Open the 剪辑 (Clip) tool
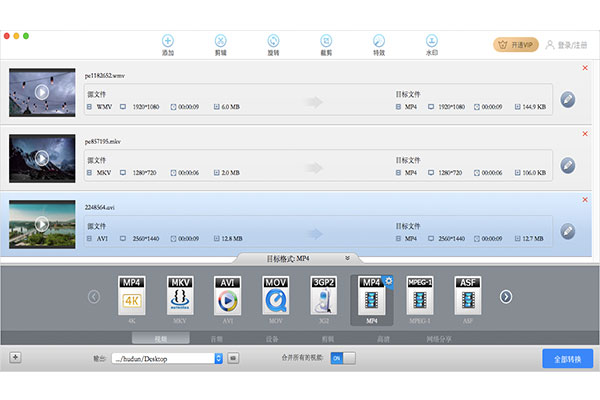 point(220,42)
